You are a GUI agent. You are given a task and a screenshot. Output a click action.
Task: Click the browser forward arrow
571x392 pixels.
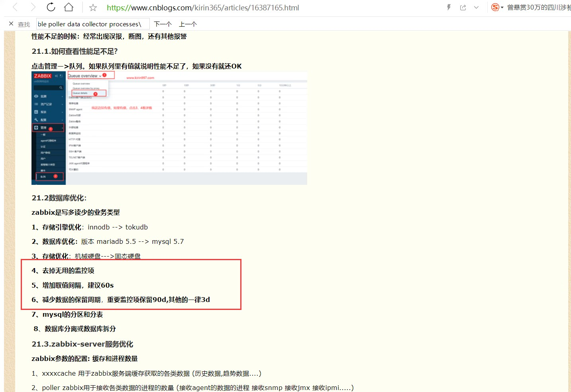click(x=33, y=7)
